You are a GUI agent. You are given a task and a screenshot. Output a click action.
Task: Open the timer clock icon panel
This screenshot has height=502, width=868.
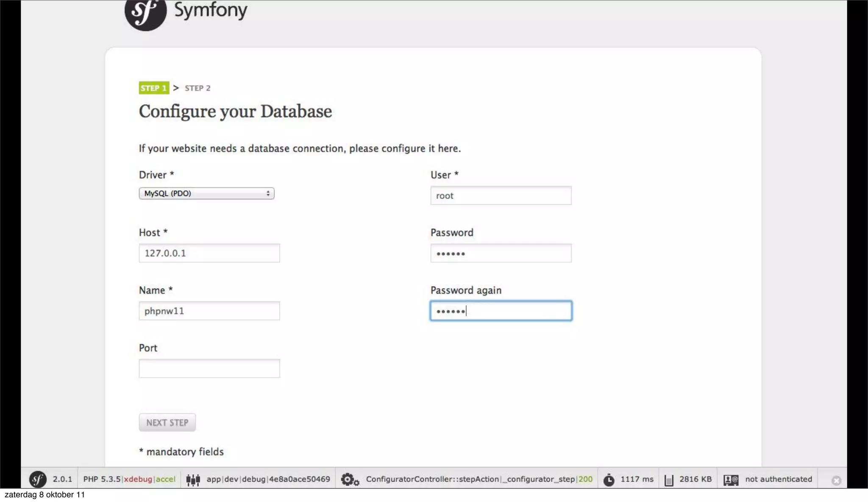[609, 480]
